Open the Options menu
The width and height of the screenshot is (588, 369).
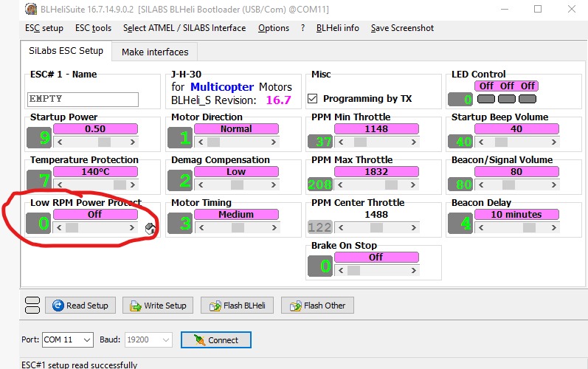274,28
